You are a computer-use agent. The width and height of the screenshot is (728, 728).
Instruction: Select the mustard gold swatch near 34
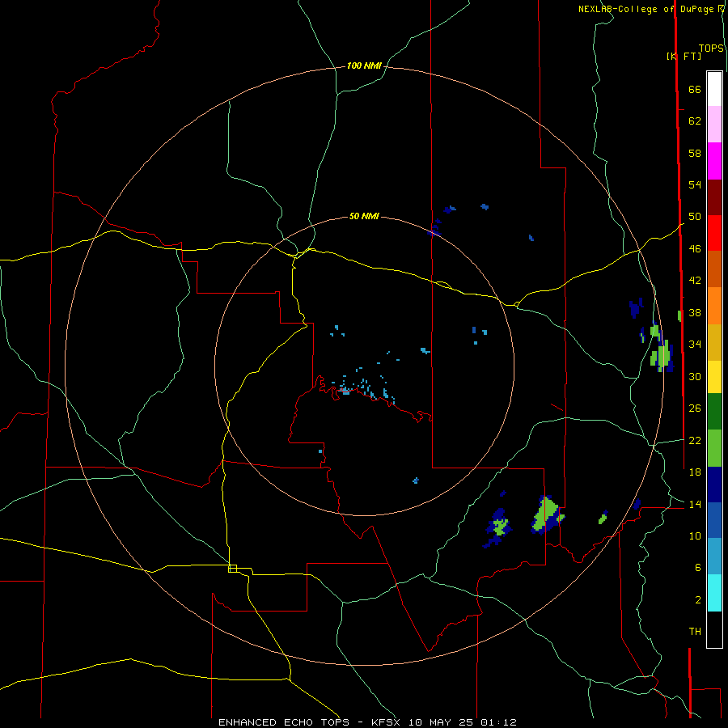pyautogui.click(x=714, y=342)
